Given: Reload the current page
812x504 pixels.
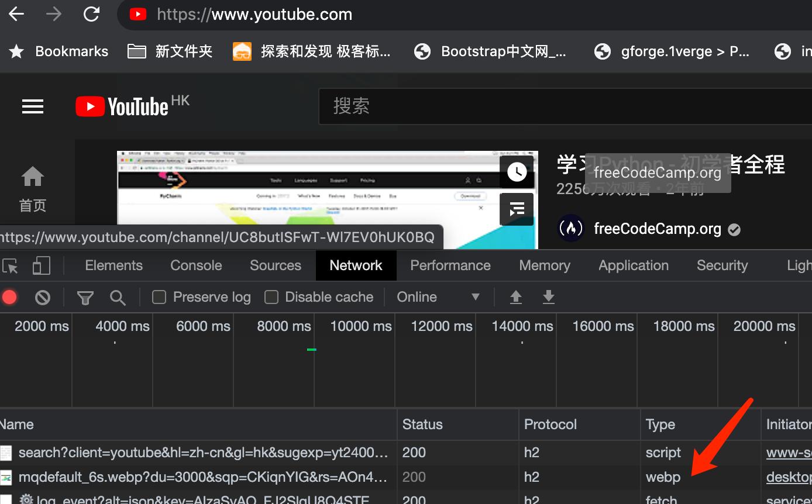Looking at the screenshot, I should [91, 14].
